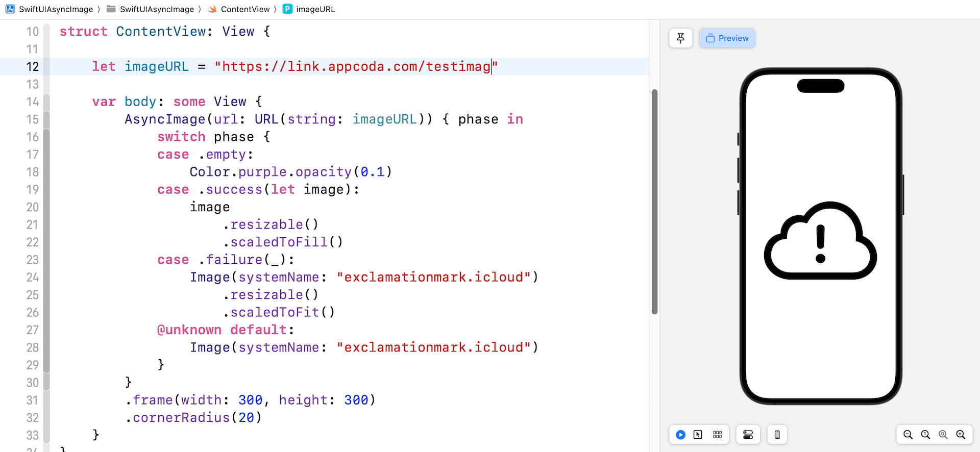Pin the preview with the pin icon
The height and width of the screenshot is (452, 980).
click(x=680, y=38)
